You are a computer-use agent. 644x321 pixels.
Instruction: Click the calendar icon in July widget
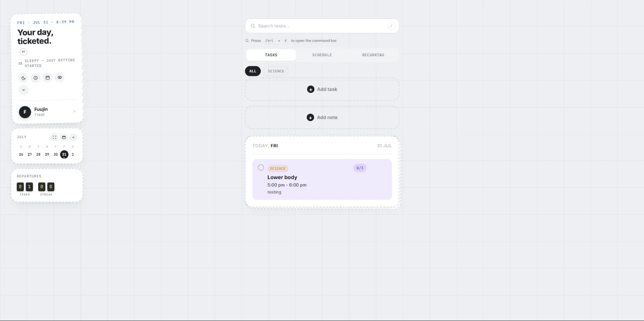click(64, 137)
